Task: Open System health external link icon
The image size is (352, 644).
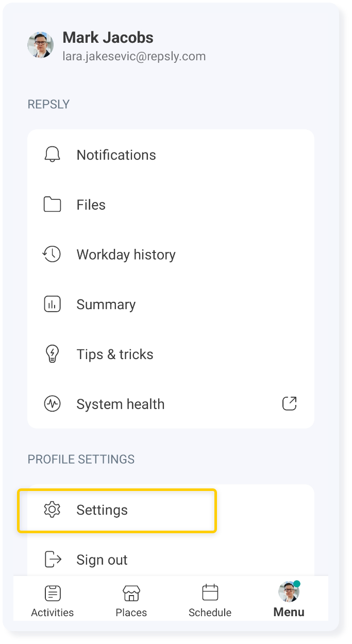Action: point(290,404)
